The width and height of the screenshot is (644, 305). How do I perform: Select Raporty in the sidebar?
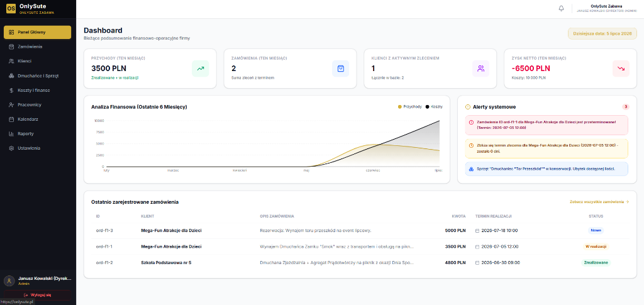[37, 134]
